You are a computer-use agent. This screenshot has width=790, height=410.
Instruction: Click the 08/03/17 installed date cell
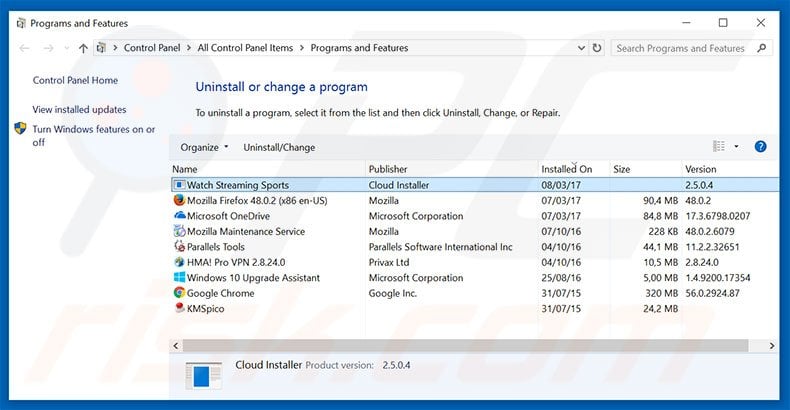pyautogui.click(x=561, y=185)
